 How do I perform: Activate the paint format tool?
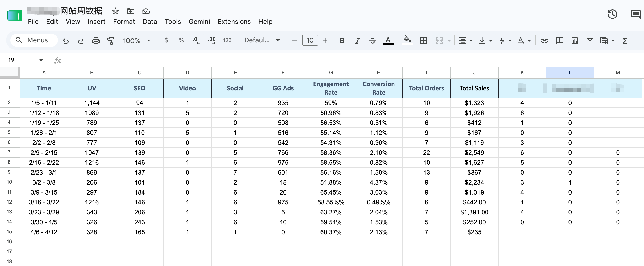point(111,40)
